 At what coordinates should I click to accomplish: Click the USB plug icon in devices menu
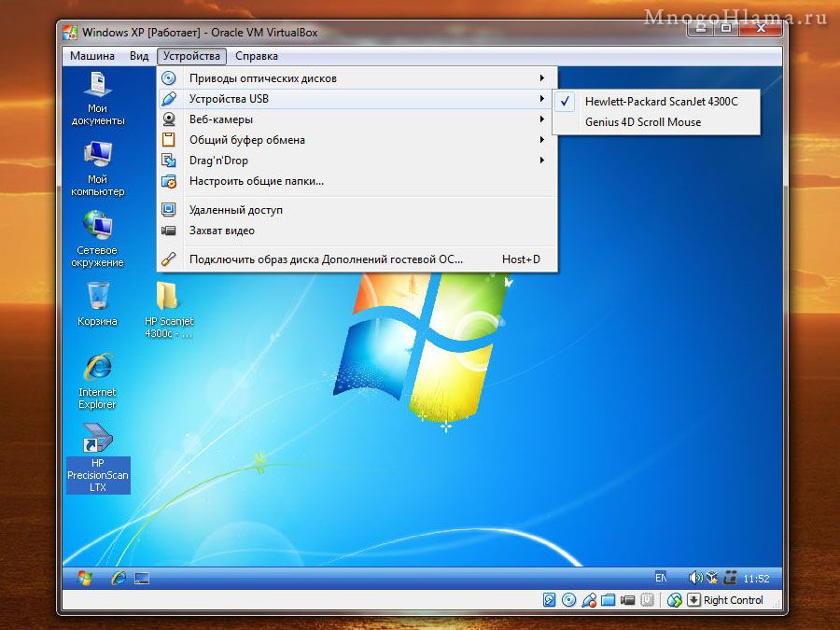click(x=169, y=99)
